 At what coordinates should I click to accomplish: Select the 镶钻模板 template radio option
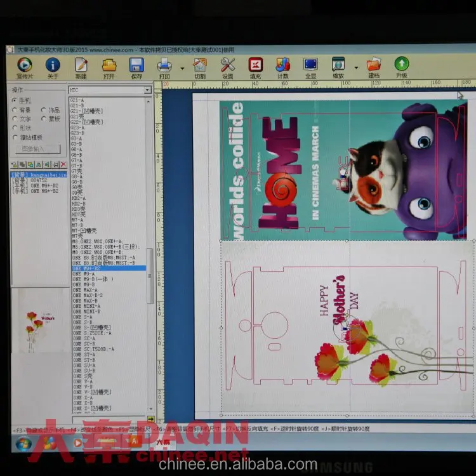[28, 138]
